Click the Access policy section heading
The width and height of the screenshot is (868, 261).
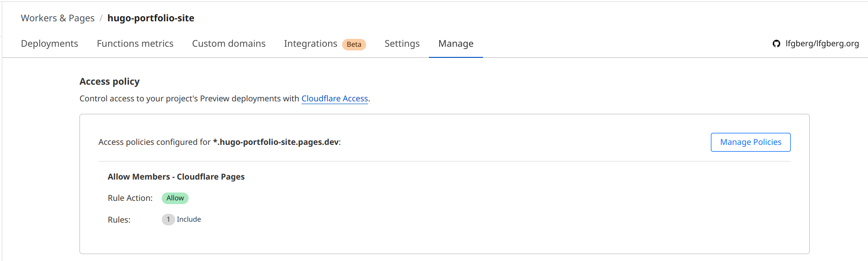110,81
